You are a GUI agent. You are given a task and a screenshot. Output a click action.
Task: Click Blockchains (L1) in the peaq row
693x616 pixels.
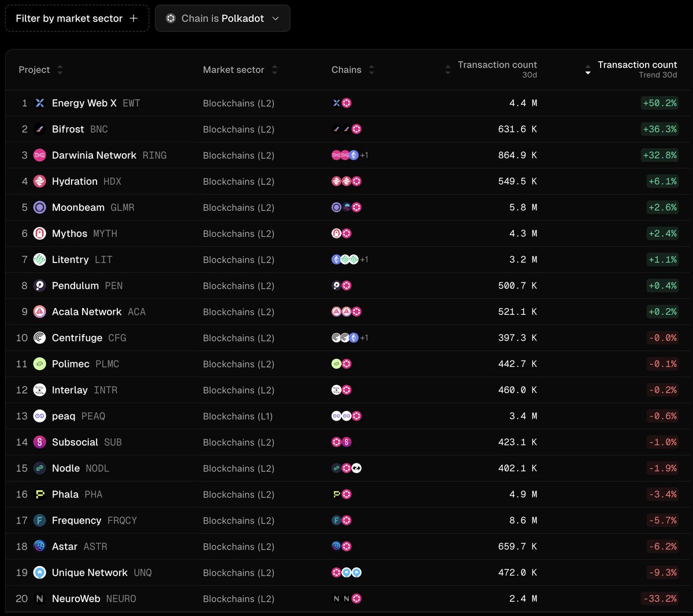pyautogui.click(x=238, y=416)
